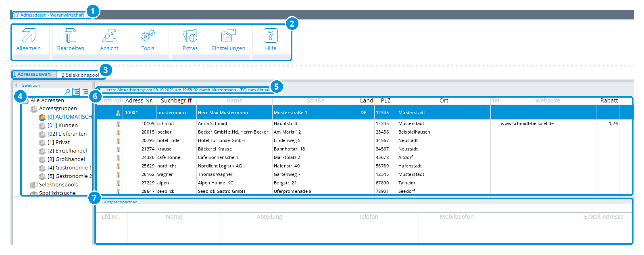Open Einstellungen in the toolbar

click(x=229, y=40)
